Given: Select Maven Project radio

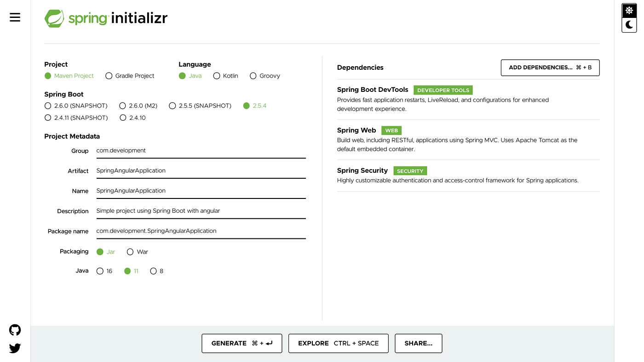Looking at the screenshot, I should (69, 76).
